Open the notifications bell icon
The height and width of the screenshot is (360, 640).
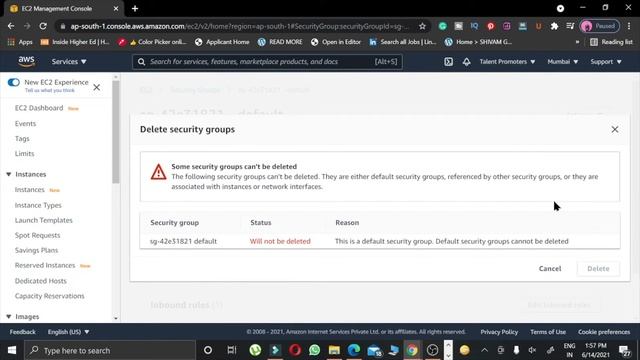point(466,62)
